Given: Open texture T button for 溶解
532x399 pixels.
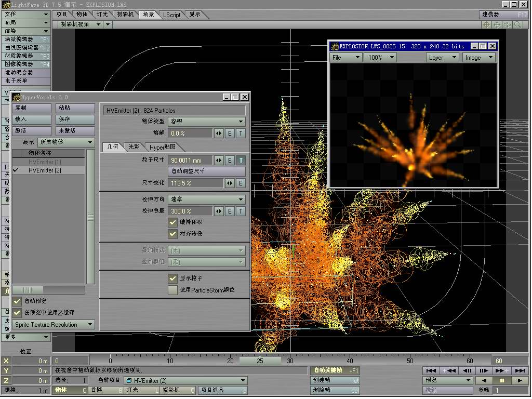Looking at the screenshot, I should [241, 134].
